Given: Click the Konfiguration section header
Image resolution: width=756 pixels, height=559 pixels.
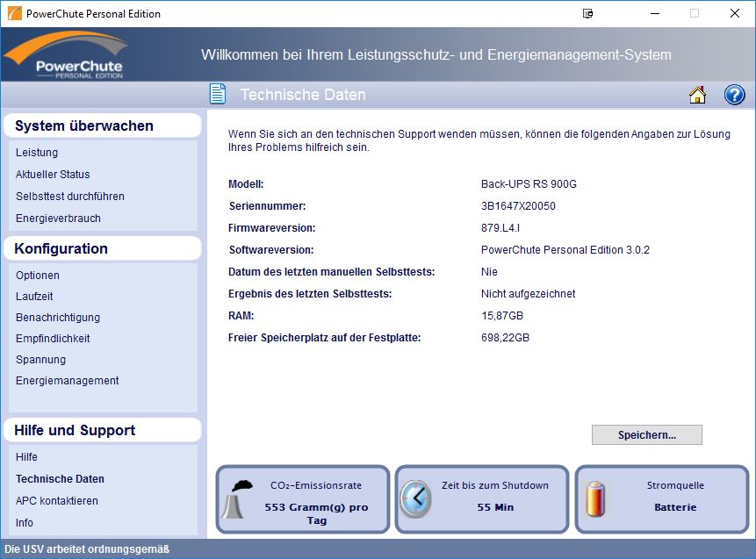Looking at the screenshot, I should 102,248.
